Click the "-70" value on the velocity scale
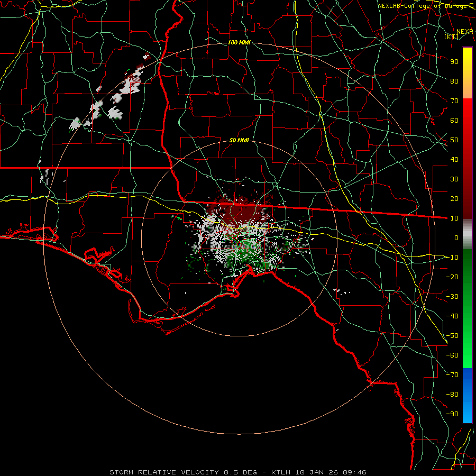The height and width of the screenshot is (476, 476). 452,375
